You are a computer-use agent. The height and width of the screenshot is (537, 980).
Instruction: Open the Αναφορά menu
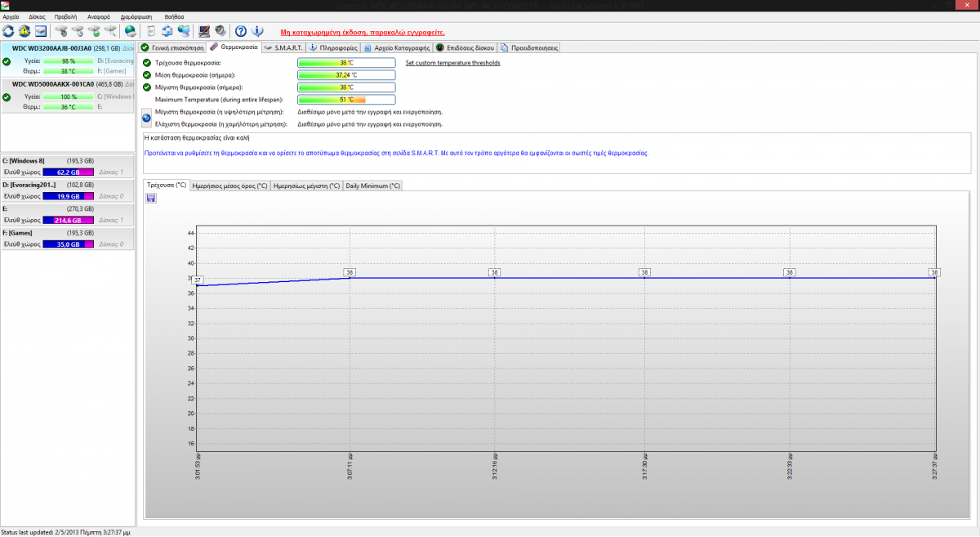pos(98,16)
